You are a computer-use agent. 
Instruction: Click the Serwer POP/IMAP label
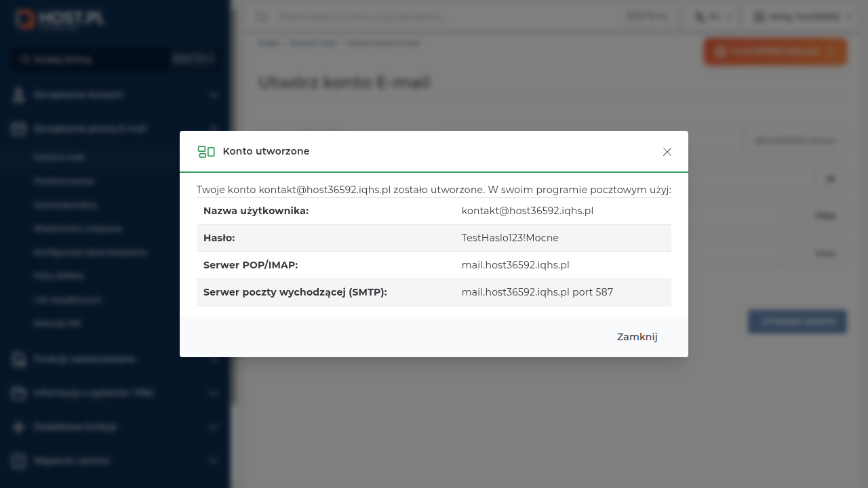pos(250,265)
